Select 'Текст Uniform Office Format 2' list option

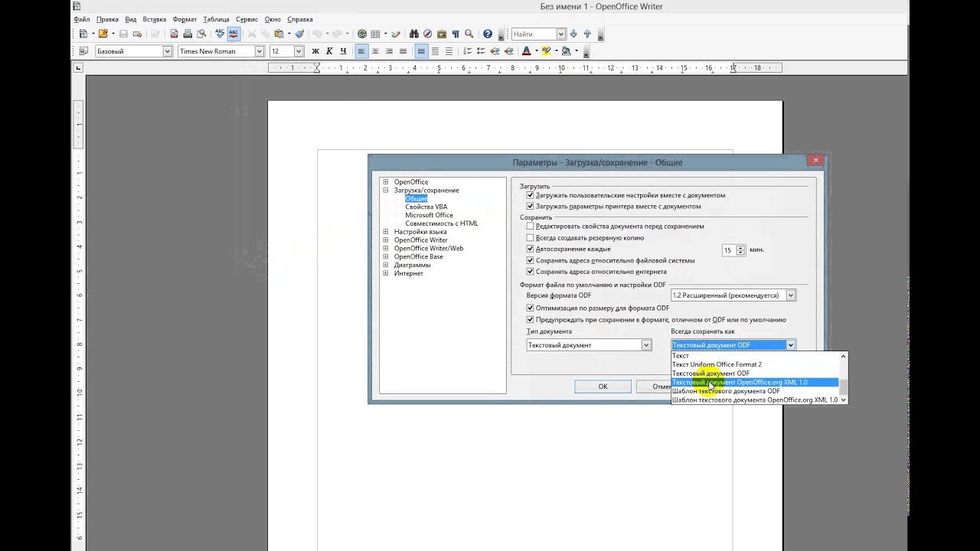(755, 364)
